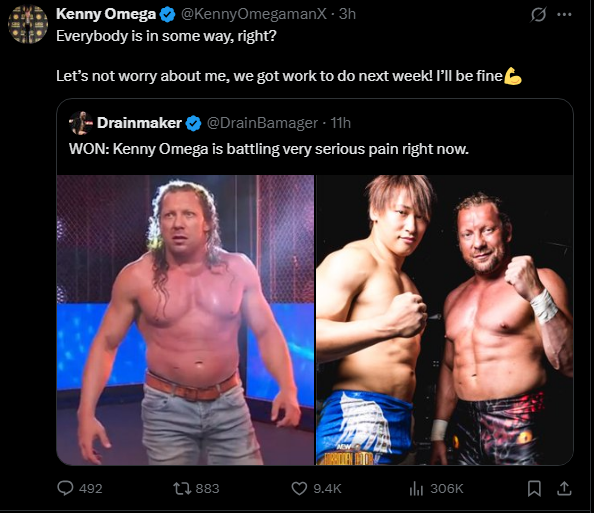Open the @KennyOmegamanX handle
Viewport: 594px width, 513px height.
click(x=253, y=14)
